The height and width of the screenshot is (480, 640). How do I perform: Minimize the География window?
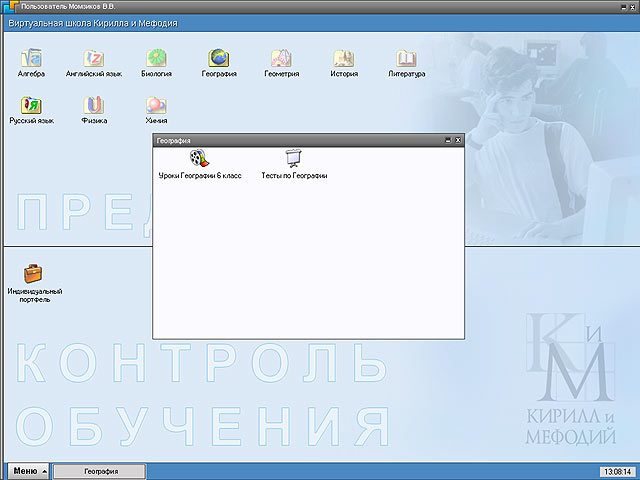coord(447,141)
